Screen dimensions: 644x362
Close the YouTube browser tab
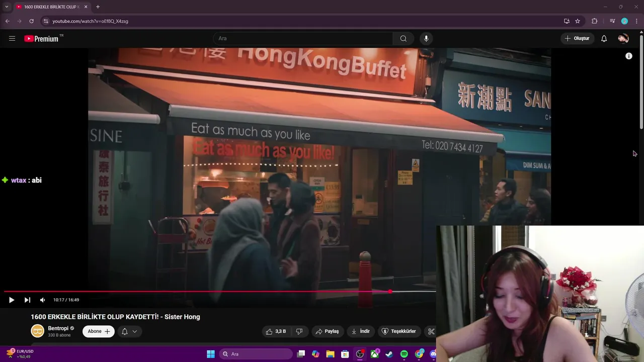point(86,7)
